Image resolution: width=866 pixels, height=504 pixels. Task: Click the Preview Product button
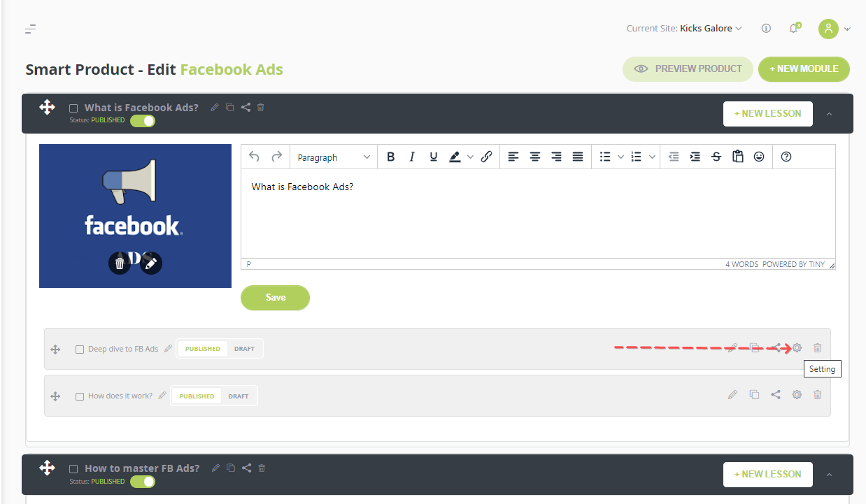point(688,69)
